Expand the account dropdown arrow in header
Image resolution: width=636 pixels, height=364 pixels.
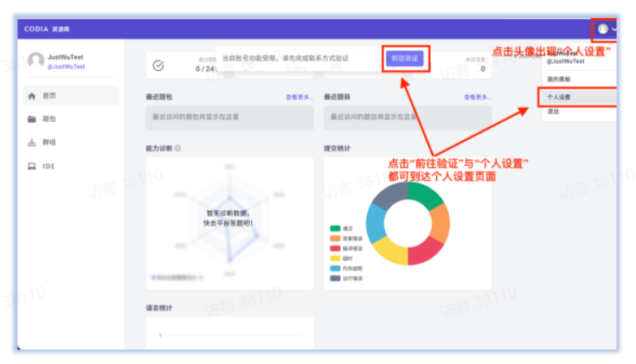pyautogui.click(x=614, y=29)
